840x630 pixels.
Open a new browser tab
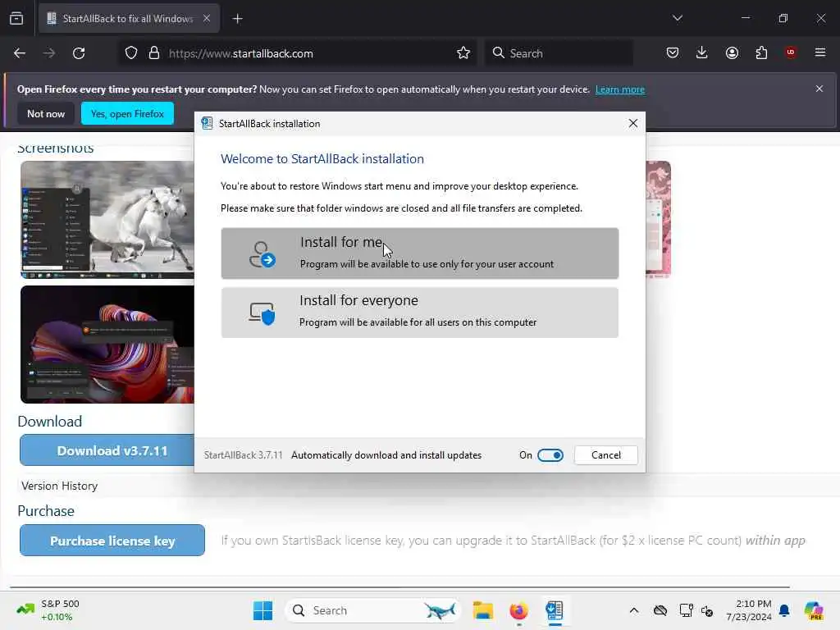tap(237, 19)
